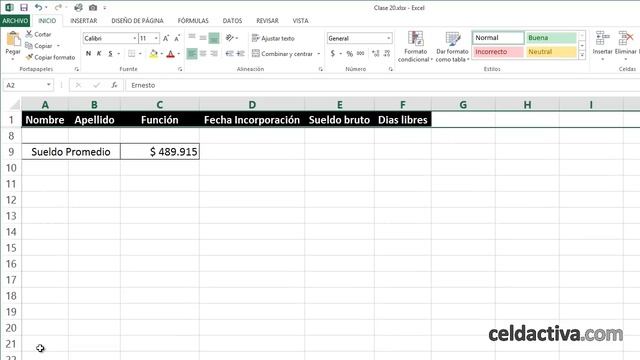The height and width of the screenshot is (360, 640).
Task: Center text horizontally
Action: click(x=203, y=53)
